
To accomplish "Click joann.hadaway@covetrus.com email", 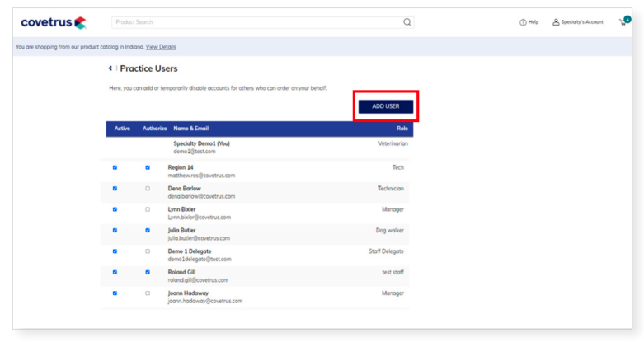I will click(205, 301).
